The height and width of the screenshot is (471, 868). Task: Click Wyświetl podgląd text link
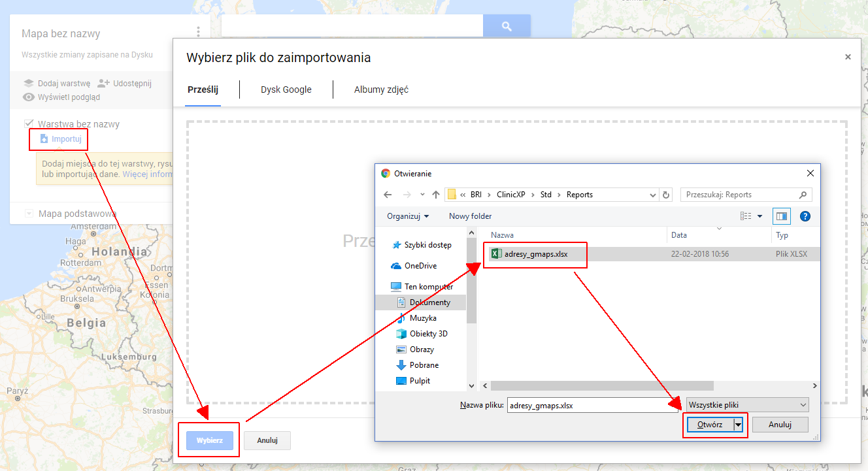(69, 97)
